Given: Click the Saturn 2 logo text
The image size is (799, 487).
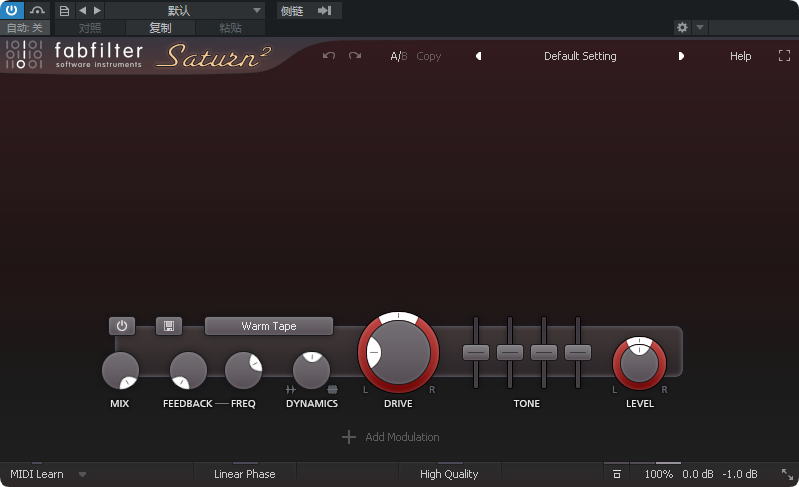Looking at the screenshot, I should (213, 56).
